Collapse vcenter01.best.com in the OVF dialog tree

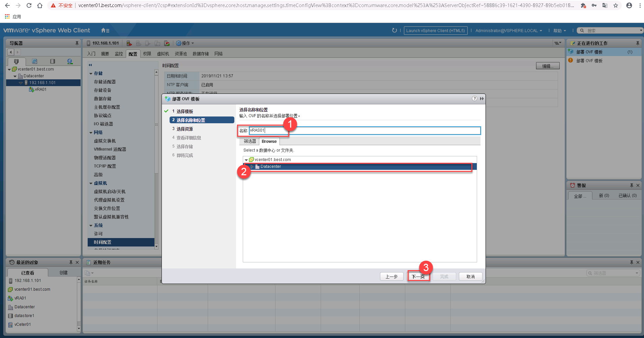(246, 160)
